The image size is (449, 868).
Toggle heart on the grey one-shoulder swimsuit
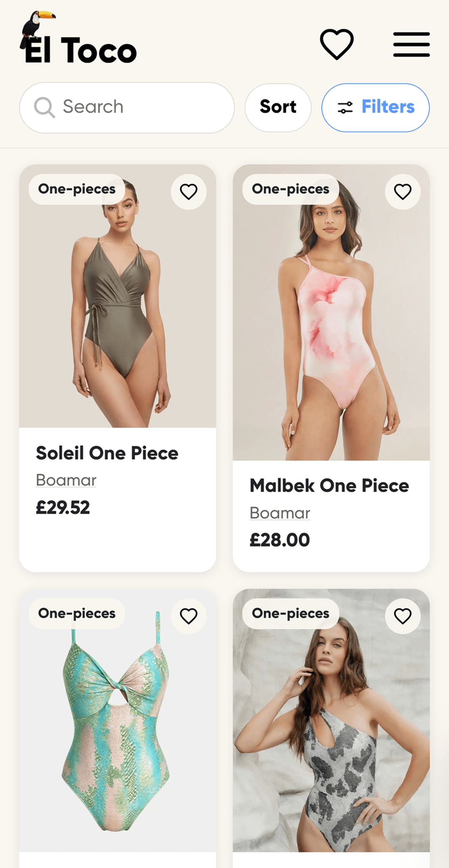(x=402, y=616)
